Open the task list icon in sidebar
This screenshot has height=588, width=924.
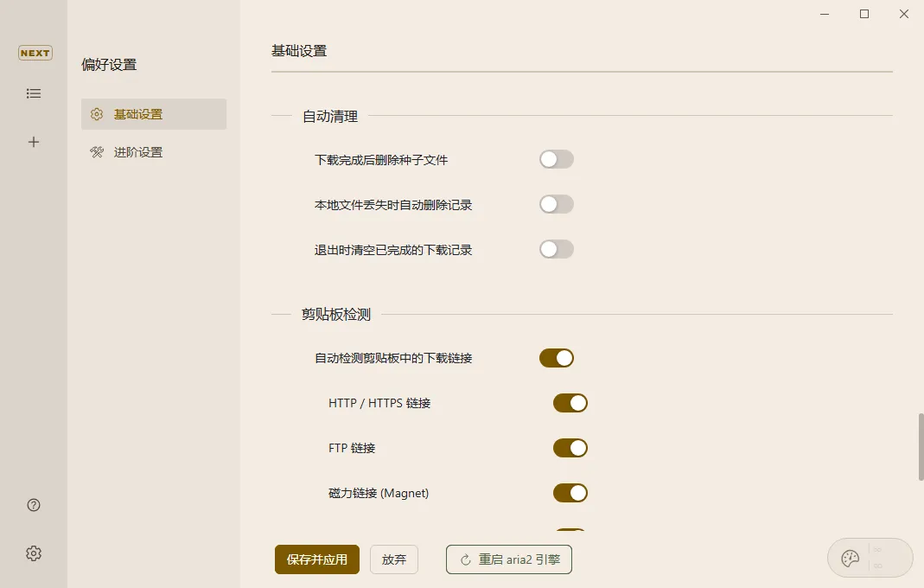(34, 93)
